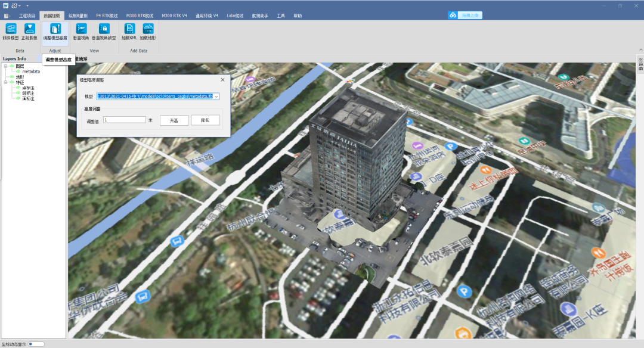Viewport: 644px width, 348px height.
Task: Click the 垂直视角锁定 lock icon
Action: pyautogui.click(x=104, y=29)
